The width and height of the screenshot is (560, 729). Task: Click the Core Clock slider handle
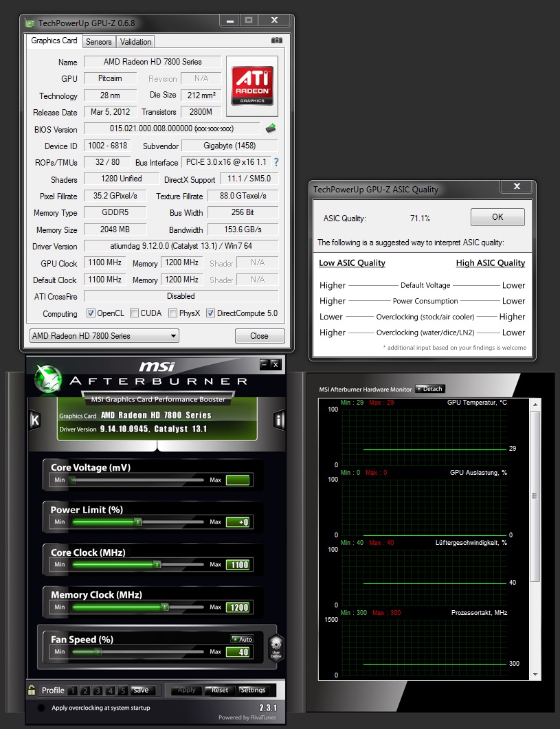(x=157, y=564)
